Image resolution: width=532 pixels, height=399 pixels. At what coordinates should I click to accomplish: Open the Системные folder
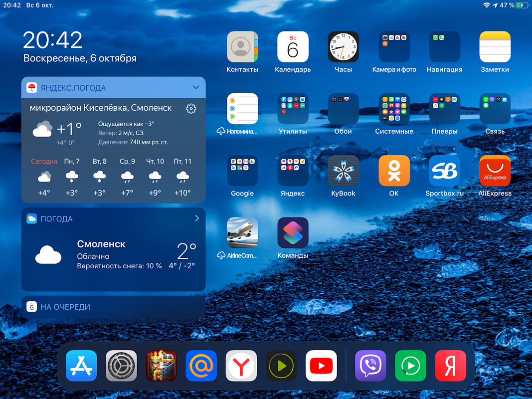pos(394,109)
